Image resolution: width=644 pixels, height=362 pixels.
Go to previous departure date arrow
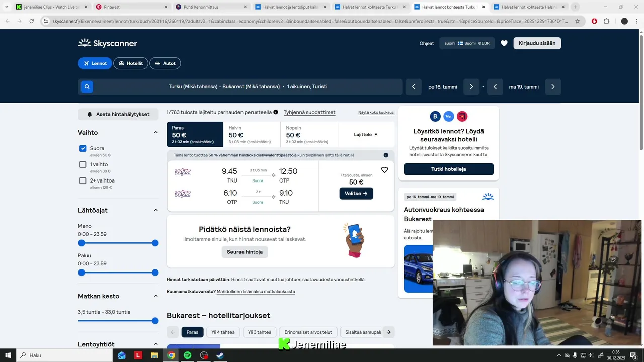413,87
